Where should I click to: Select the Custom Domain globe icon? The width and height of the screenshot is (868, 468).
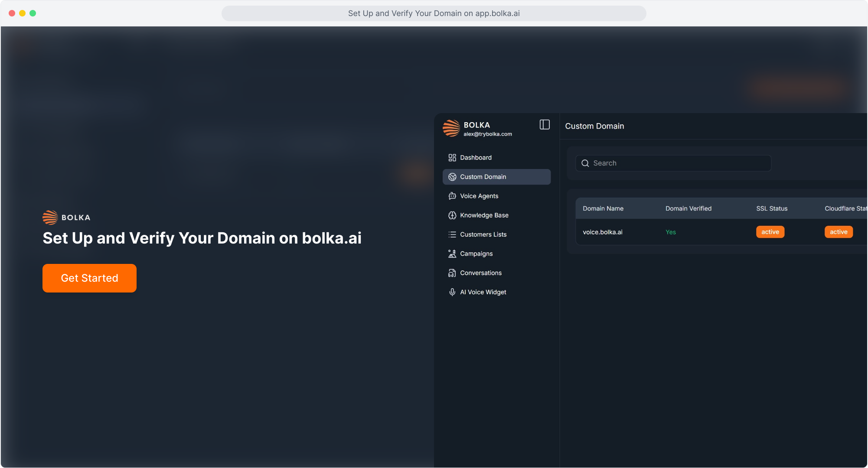click(452, 177)
